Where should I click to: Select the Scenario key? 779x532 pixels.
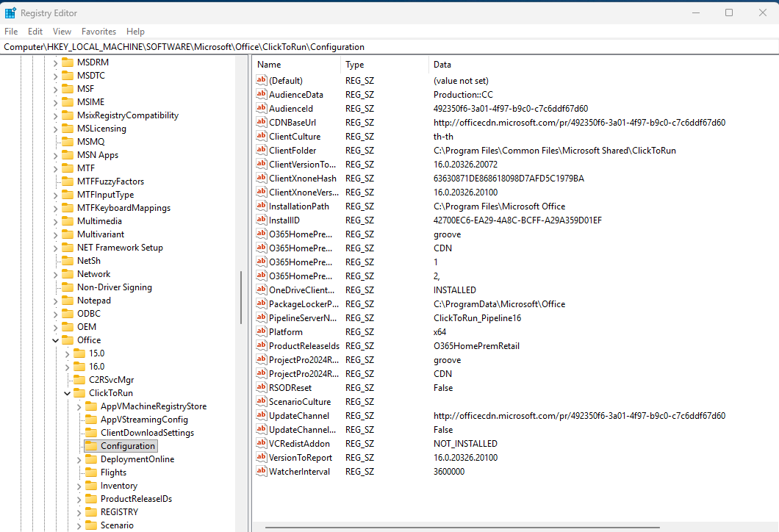pyautogui.click(x=117, y=525)
